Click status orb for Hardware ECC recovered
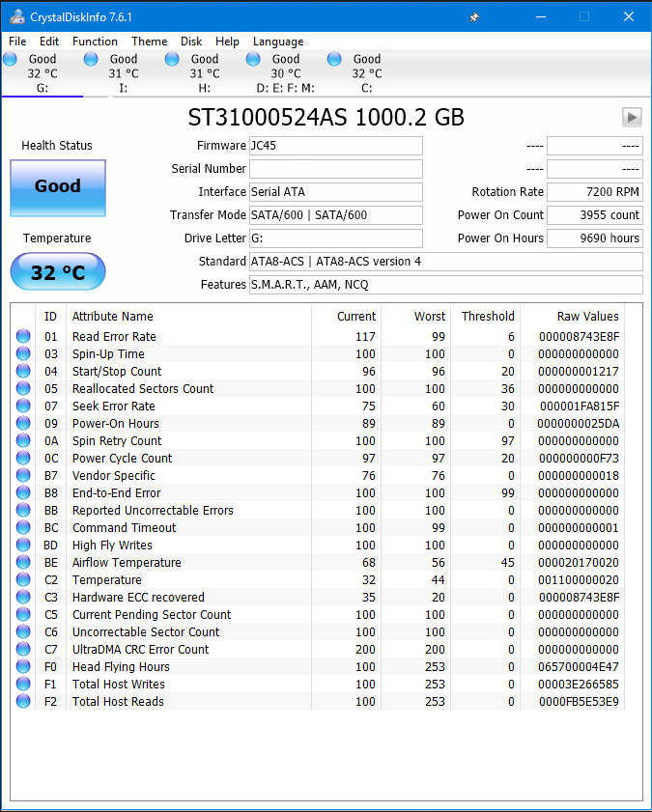Screen dimensions: 652x812 (x=23, y=597)
